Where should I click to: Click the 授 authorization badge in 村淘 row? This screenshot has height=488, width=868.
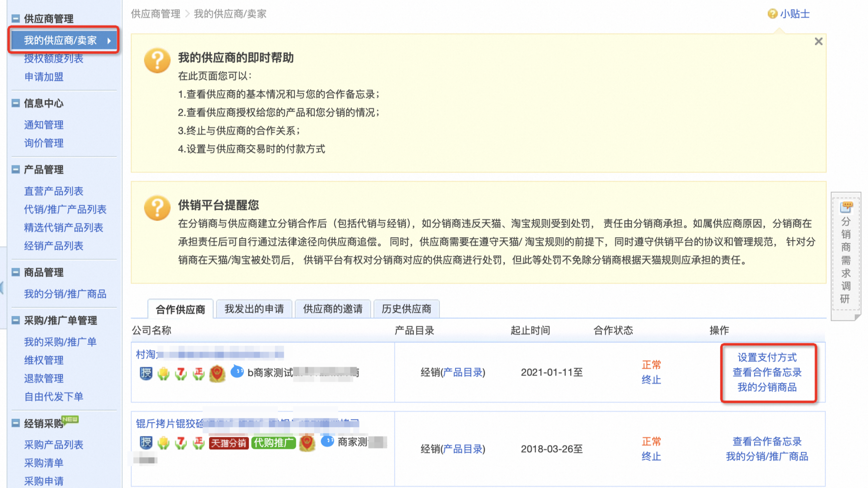146,373
